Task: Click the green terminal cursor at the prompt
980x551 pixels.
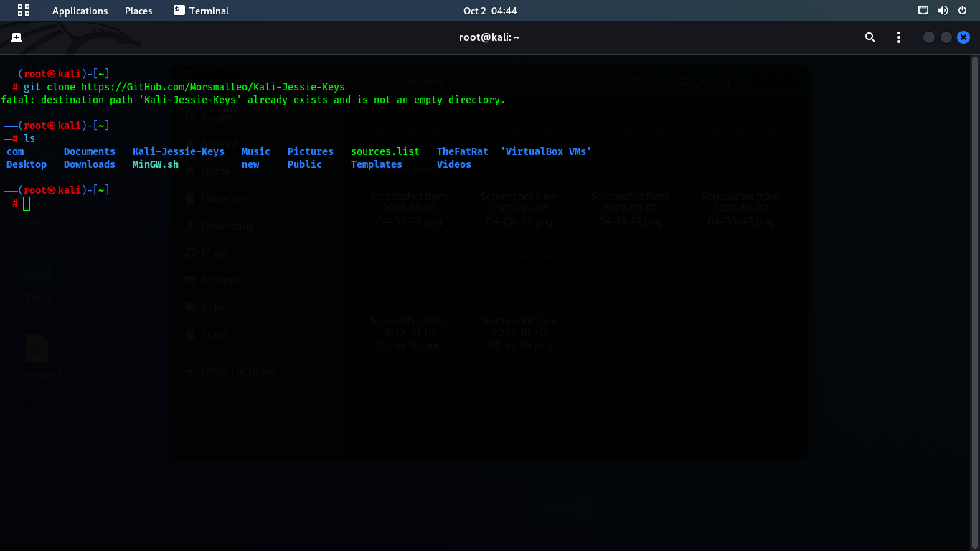Action: click(27, 204)
